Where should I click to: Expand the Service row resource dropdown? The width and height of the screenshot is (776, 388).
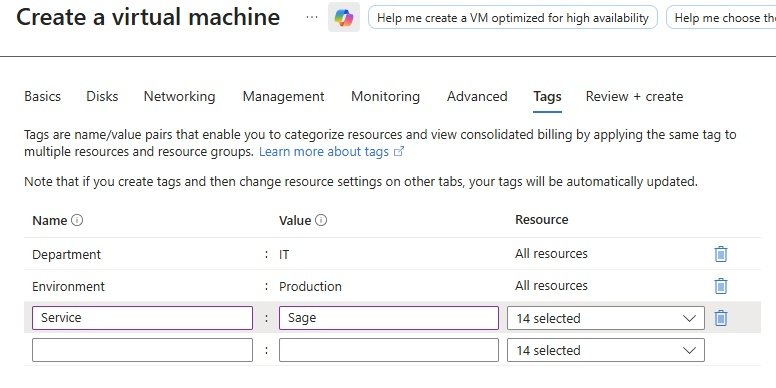[x=605, y=318]
